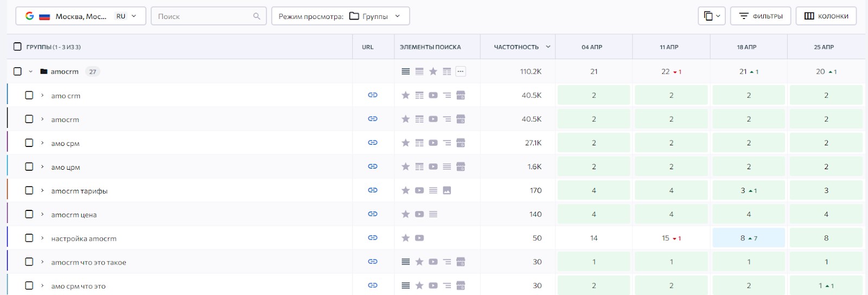868x295 pixels.
Task: Click the keyword амо срм что это
Action: pyautogui.click(x=78, y=286)
